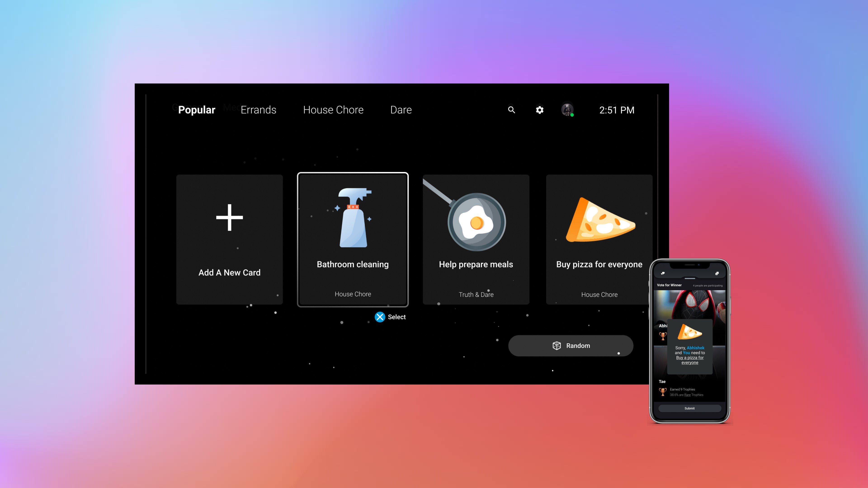Tap the dice icon at phone top-right
The height and width of the screenshot is (488, 868).
pos(717,273)
